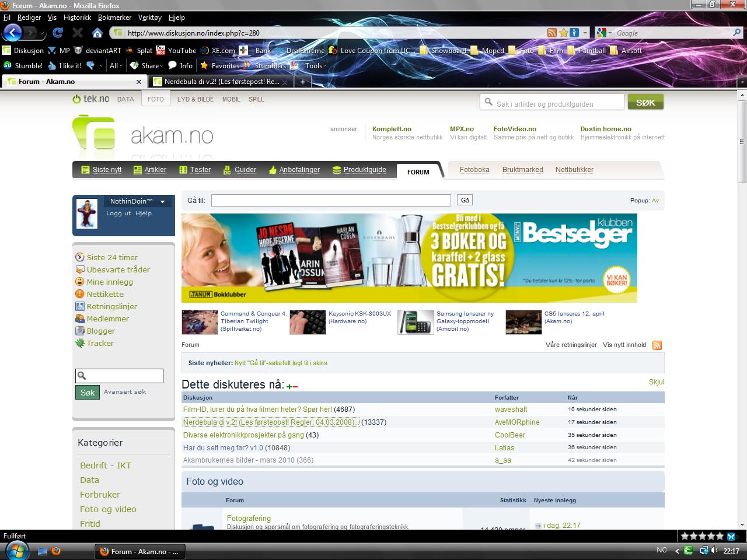Click the green SØK button at top
The width and height of the screenshot is (747, 560).
(645, 102)
